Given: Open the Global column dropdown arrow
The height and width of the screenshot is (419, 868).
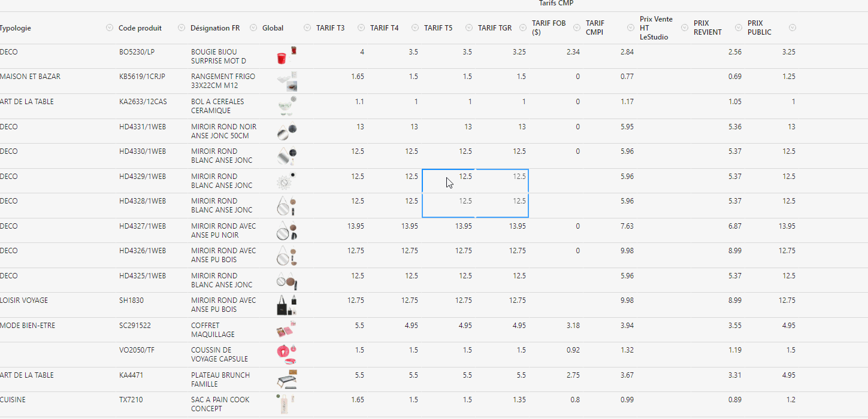Looking at the screenshot, I should [307, 28].
